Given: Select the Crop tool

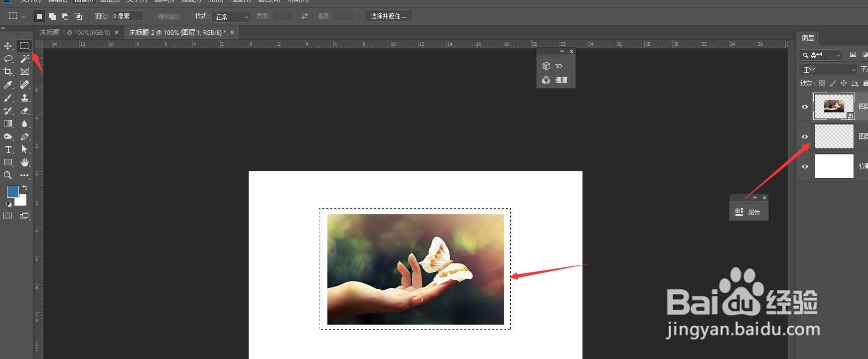Looking at the screenshot, I should click(x=8, y=72).
